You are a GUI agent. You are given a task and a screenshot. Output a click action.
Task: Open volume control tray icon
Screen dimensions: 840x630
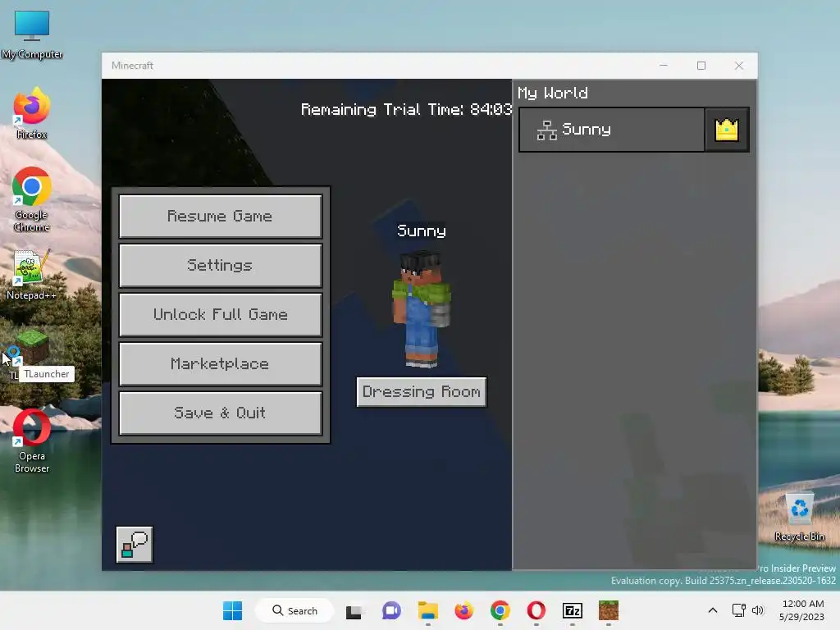[758, 610]
